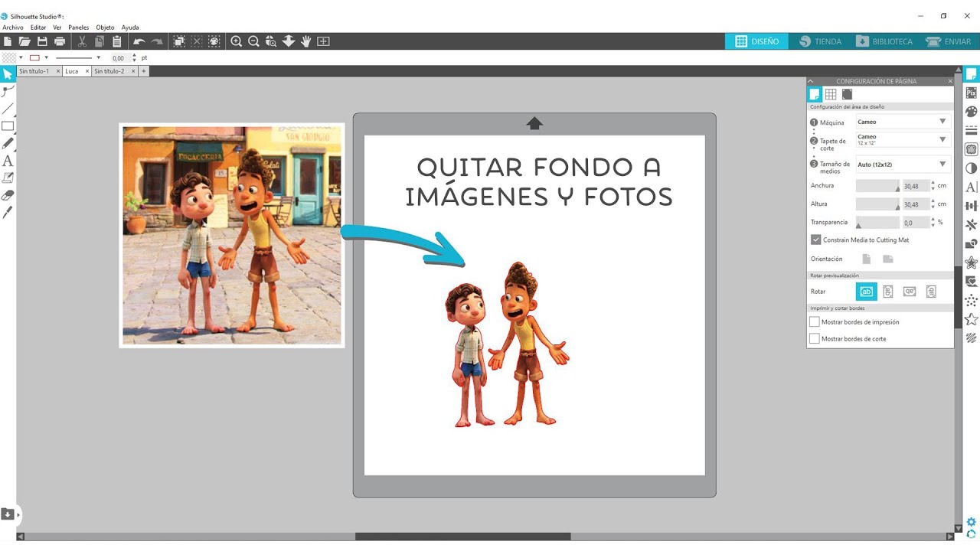Click the Anchura width slider
Screen dimensions: 980x551
[877, 186]
